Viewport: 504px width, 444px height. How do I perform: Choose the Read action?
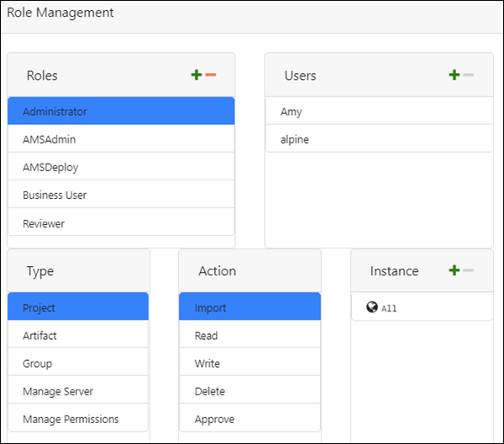click(249, 336)
